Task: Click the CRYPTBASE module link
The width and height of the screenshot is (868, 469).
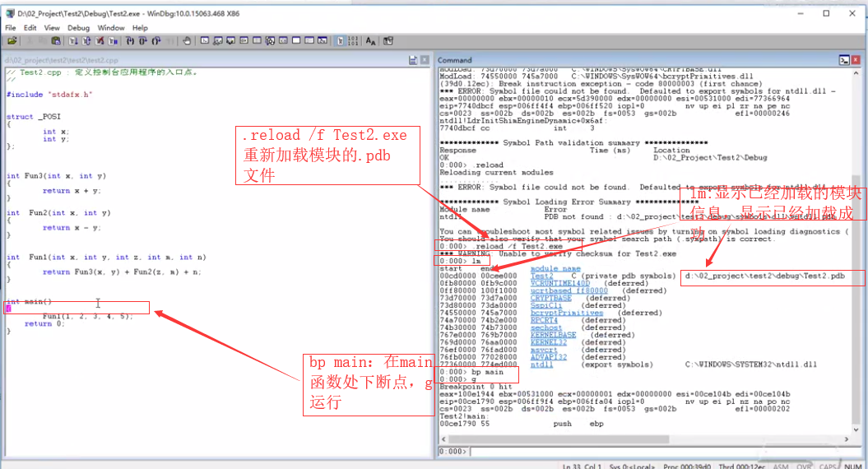Action: point(550,298)
